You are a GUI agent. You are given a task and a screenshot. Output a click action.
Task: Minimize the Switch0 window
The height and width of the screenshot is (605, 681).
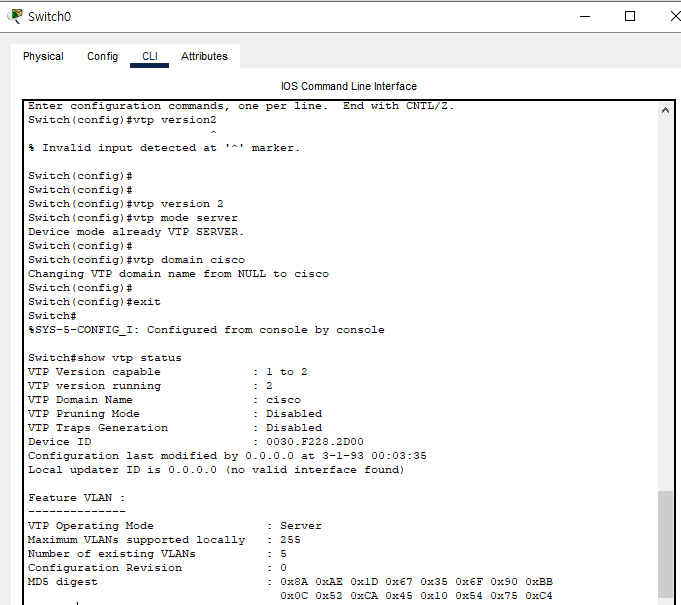point(585,17)
